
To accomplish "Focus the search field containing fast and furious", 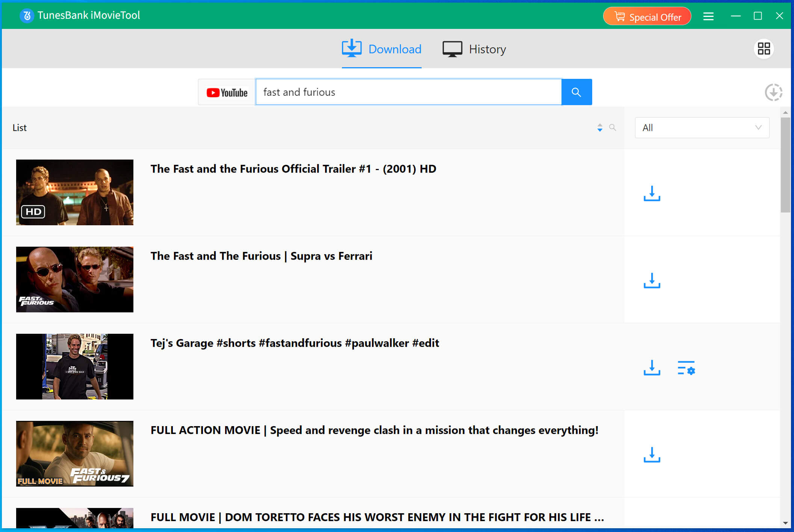I will pos(408,92).
